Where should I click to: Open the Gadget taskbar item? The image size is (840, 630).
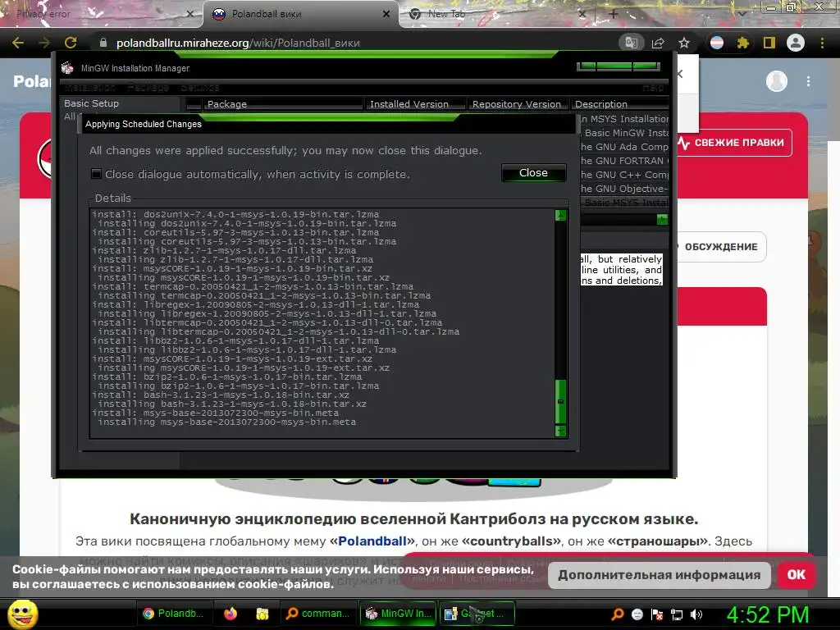477,614
